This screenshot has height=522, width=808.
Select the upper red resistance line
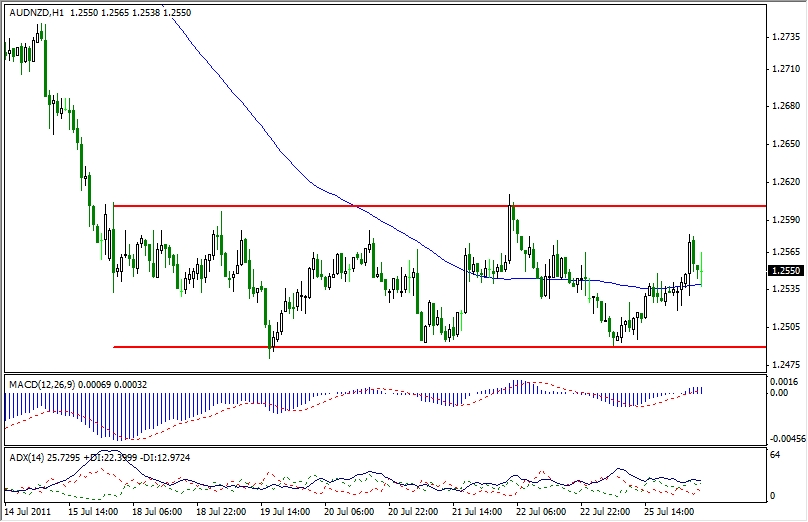(440, 206)
